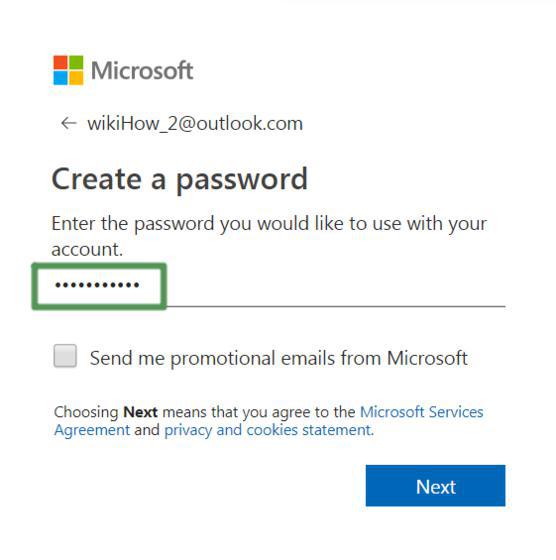Click the yellow square of Microsoft logo

point(76,78)
